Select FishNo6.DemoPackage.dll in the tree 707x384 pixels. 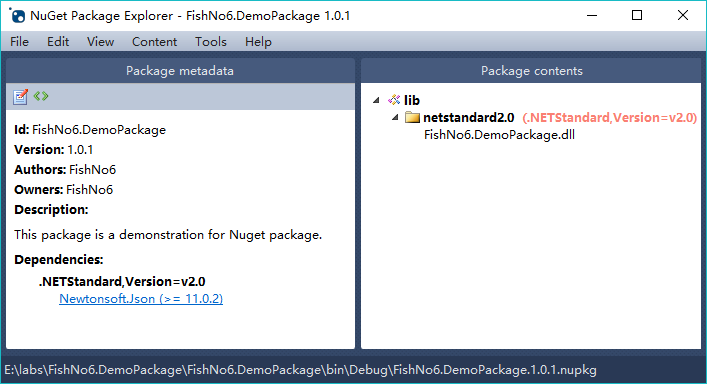(499, 135)
